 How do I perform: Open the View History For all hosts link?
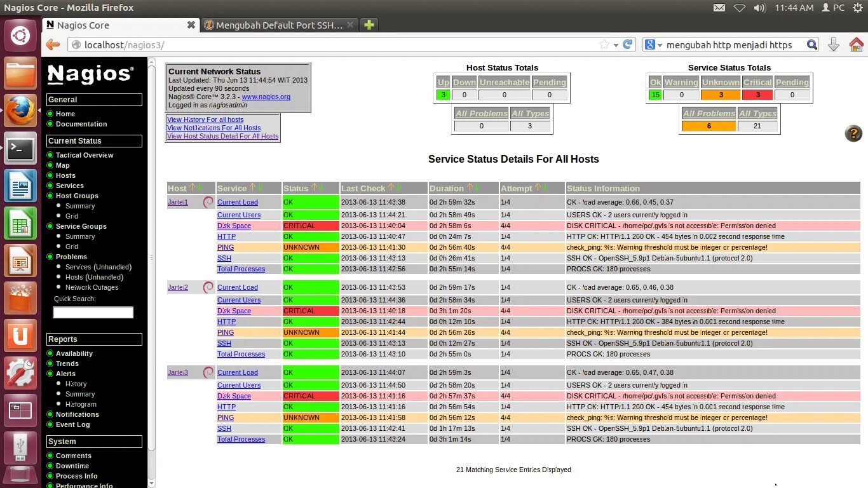coord(205,119)
